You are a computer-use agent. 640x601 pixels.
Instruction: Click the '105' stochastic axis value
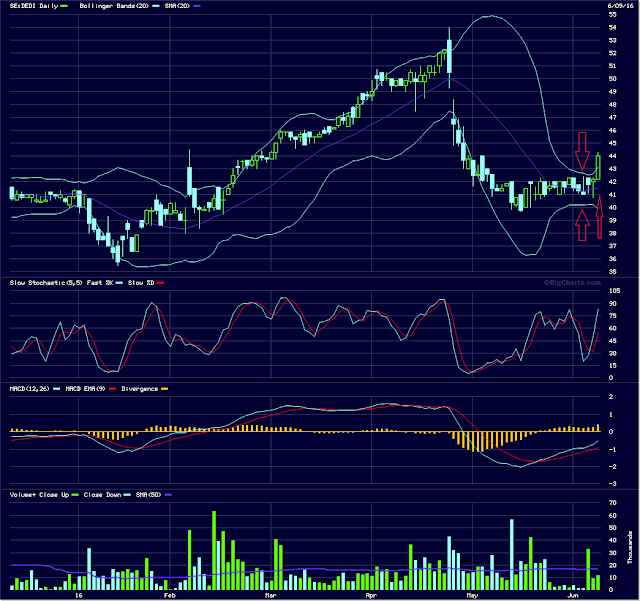click(614, 291)
